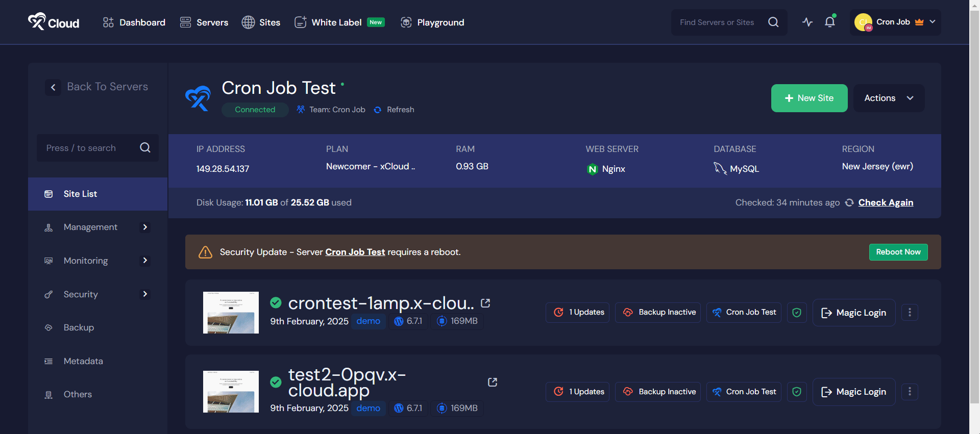Click the demo tag on the test2-0pqv site
The width and height of the screenshot is (980, 434).
[x=368, y=408]
